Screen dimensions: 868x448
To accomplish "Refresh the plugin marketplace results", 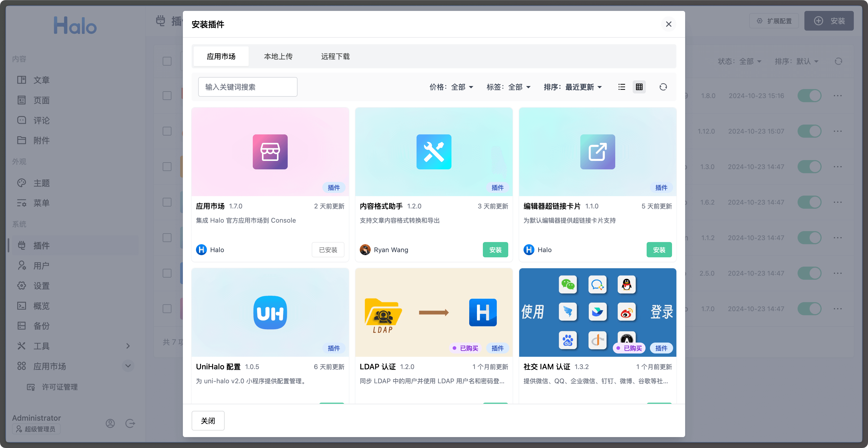I will point(664,87).
